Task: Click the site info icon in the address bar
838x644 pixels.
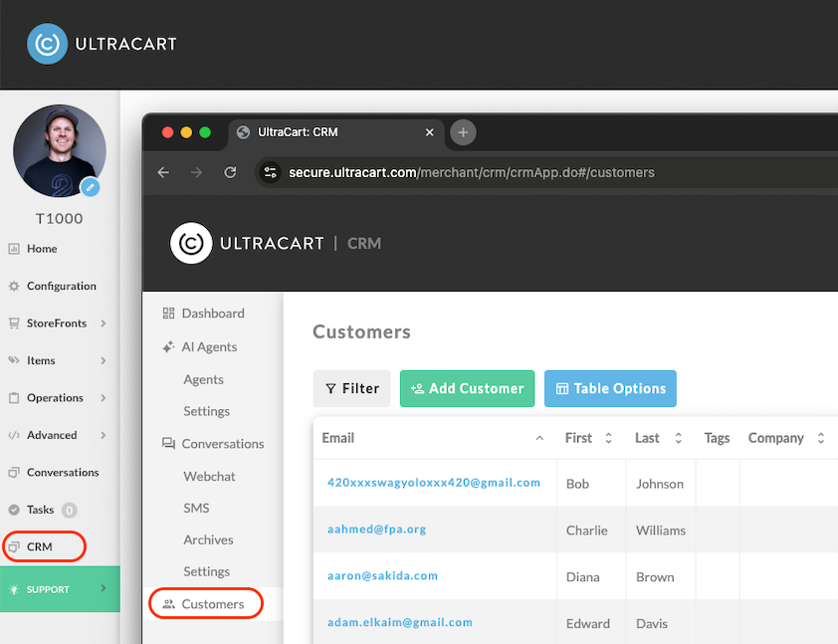Action: pyautogui.click(x=270, y=172)
